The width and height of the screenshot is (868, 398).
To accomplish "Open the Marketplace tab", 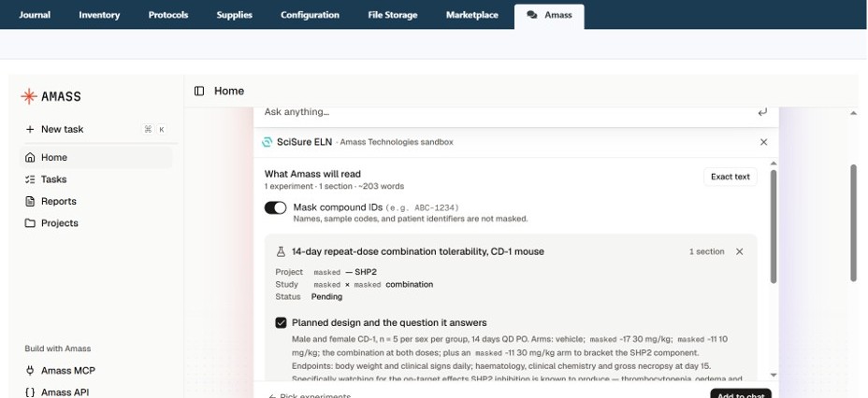I will point(472,15).
